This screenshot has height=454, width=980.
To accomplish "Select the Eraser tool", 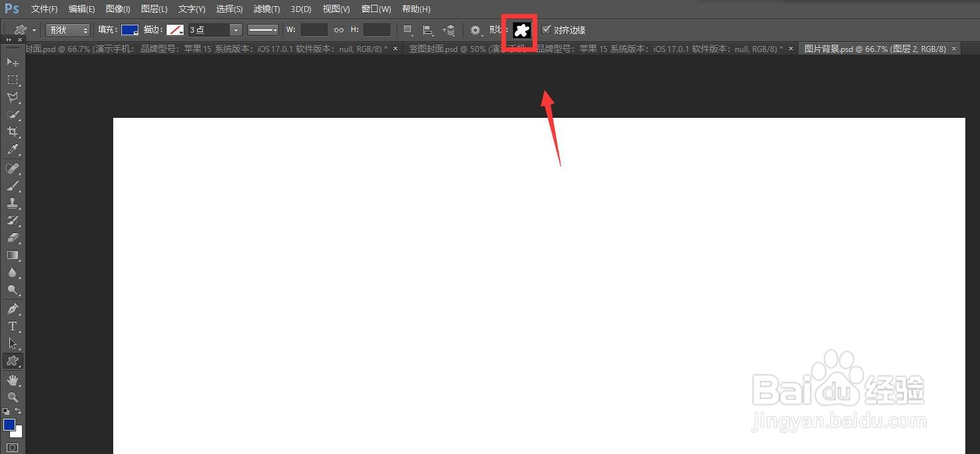I will pyautogui.click(x=13, y=238).
